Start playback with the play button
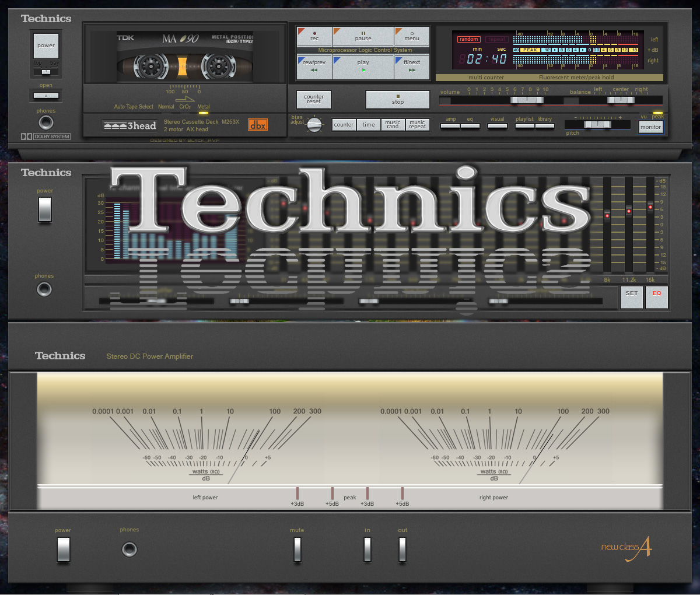The image size is (700, 595). [363, 66]
